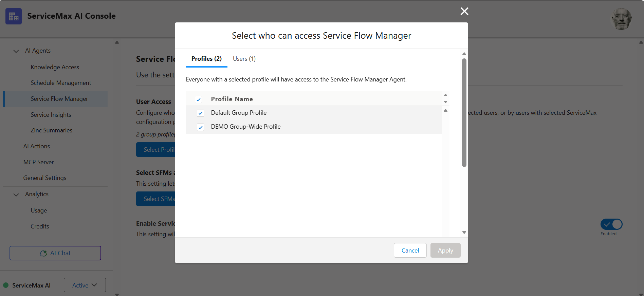
Task: Open Schedule Management in the sidebar
Action: [61, 83]
